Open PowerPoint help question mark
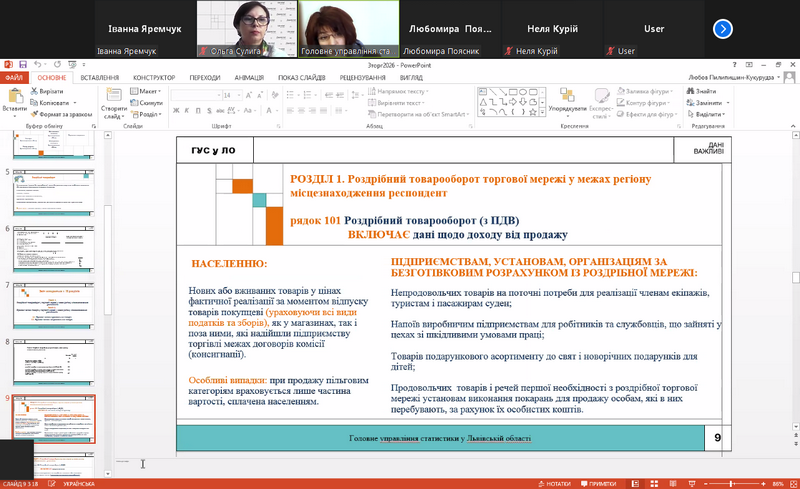 tap(734, 65)
